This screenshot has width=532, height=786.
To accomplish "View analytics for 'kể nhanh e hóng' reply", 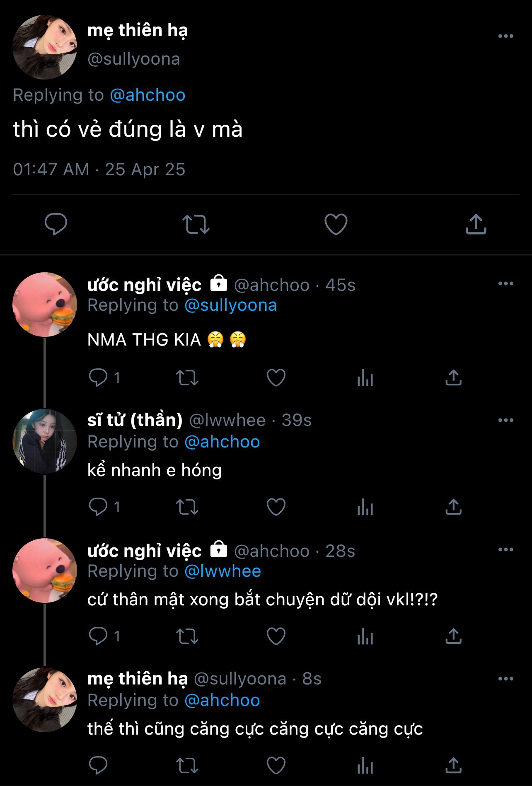I will coord(365,507).
